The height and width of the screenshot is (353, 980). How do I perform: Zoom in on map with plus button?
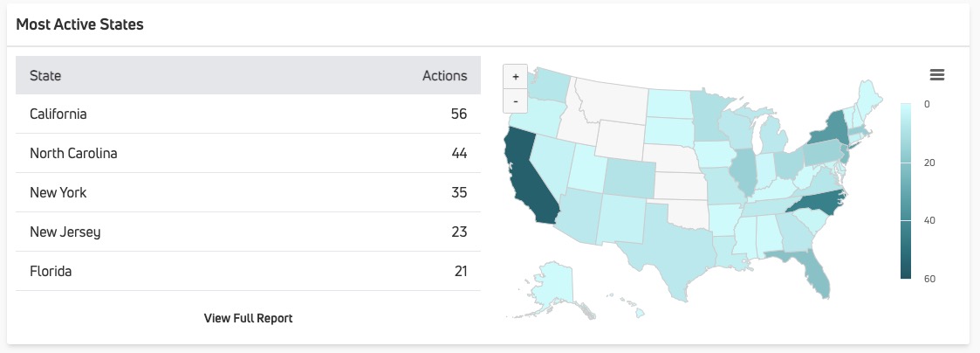(516, 76)
